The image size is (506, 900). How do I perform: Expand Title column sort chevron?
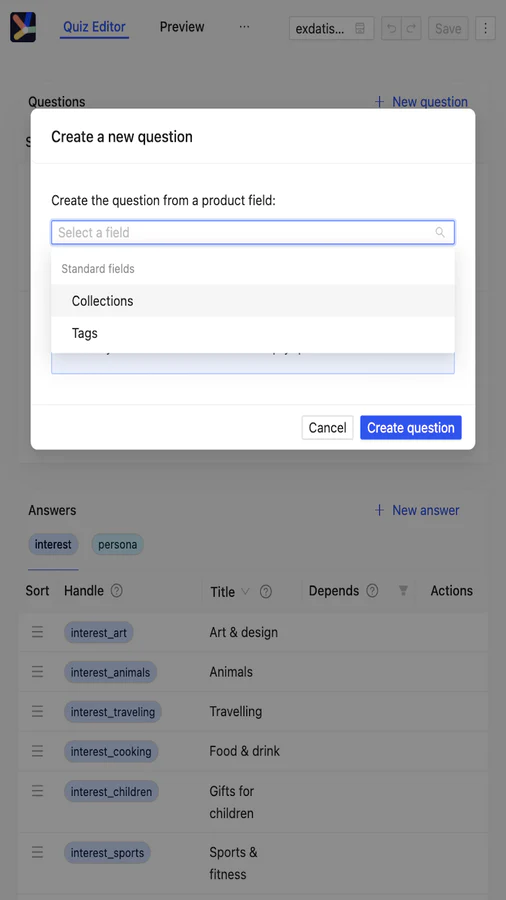click(246, 591)
